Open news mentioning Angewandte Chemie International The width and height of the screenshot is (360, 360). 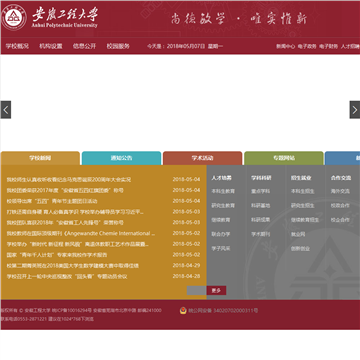point(81,233)
